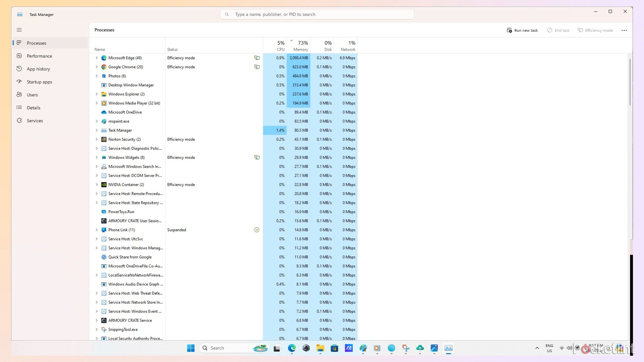Expand the Norton Security process group
The image size is (644, 362).
click(x=97, y=139)
